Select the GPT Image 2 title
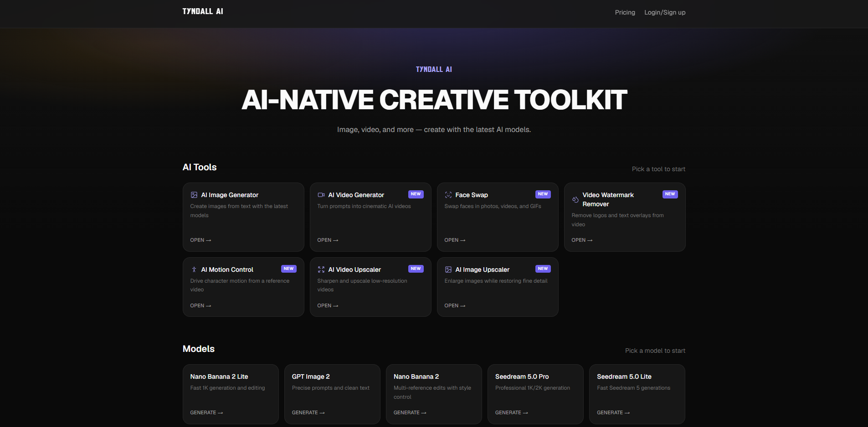868x427 pixels. (311, 376)
